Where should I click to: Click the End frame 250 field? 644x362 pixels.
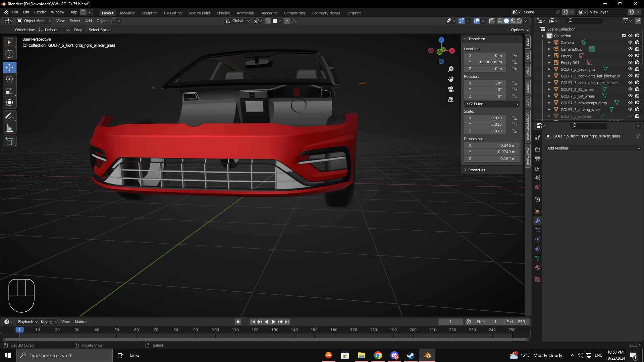tap(516, 322)
